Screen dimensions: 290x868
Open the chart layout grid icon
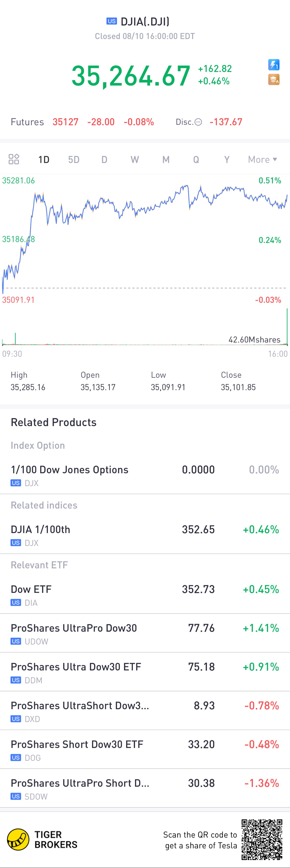[x=14, y=159]
